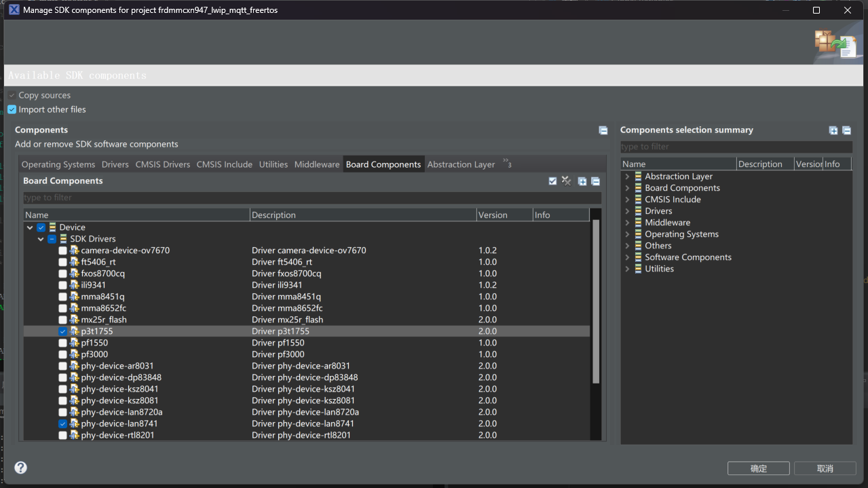
Task: Select all Board Components with checkmark icon
Action: (552, 181)
